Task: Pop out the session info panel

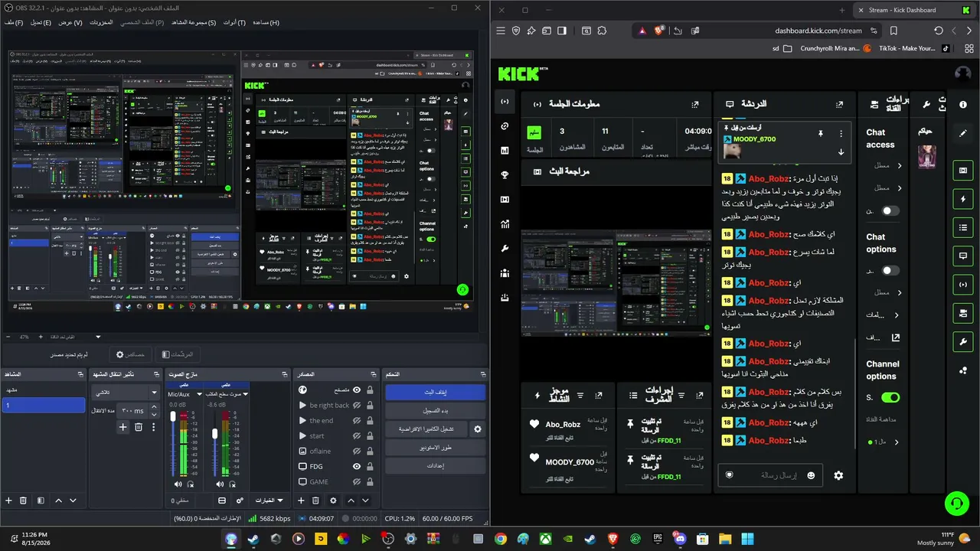Action: pos(694,104)
